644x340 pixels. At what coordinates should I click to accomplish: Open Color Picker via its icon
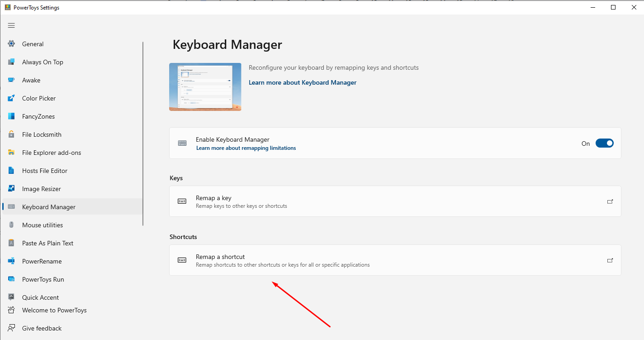[11, 98]
